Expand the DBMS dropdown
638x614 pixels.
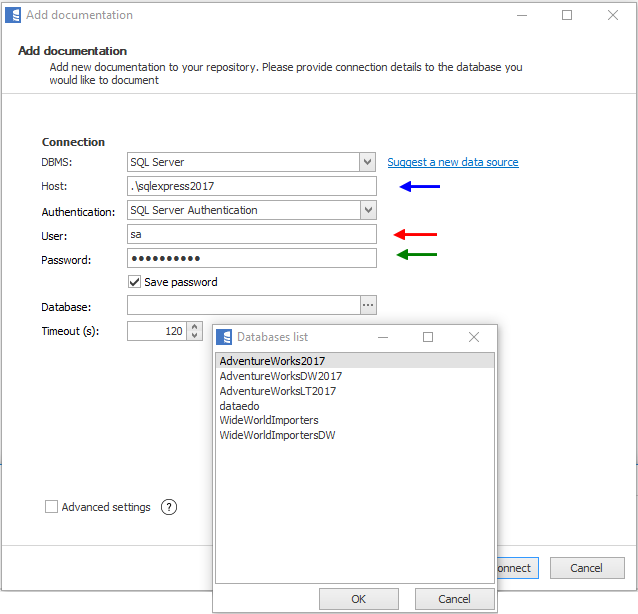pyautogui.click(x=368, y=162)
